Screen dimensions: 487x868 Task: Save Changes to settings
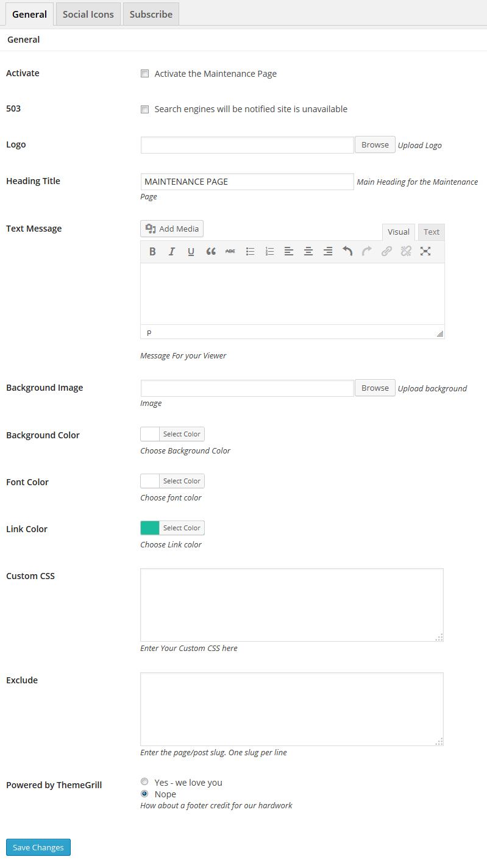tap(38, 847)
